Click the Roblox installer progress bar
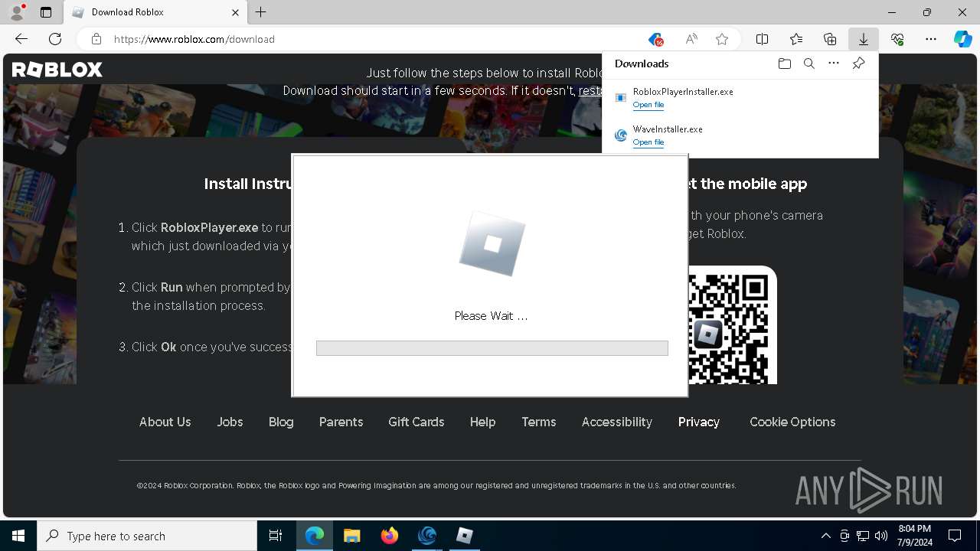This screenshot has width=980, height=551. [492, 348]
